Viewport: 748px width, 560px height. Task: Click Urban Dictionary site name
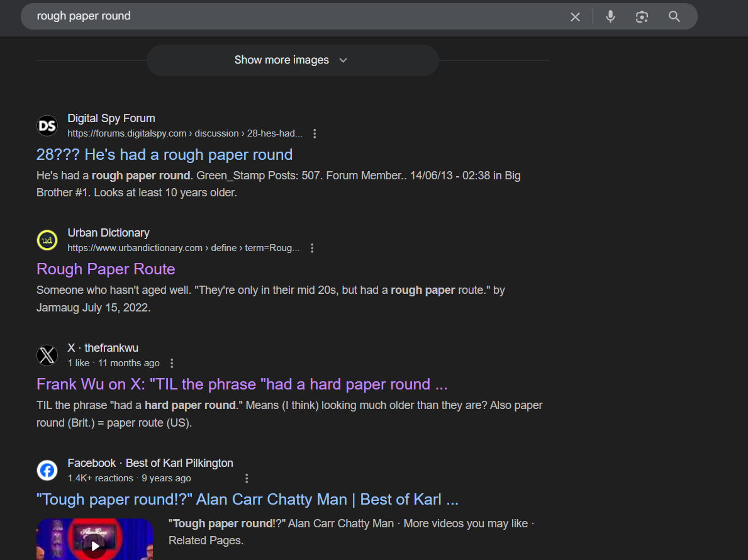(x=108, y=233)
